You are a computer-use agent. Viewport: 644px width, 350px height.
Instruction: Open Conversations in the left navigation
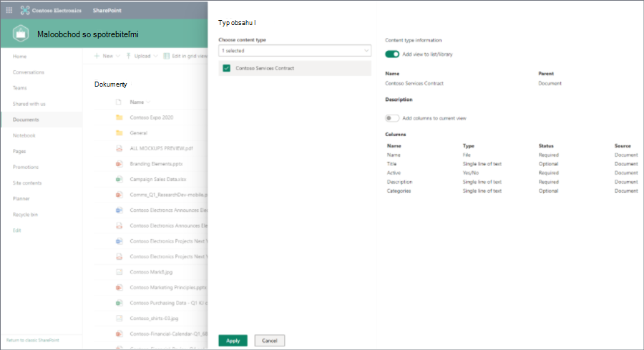[x=29, y=72]
